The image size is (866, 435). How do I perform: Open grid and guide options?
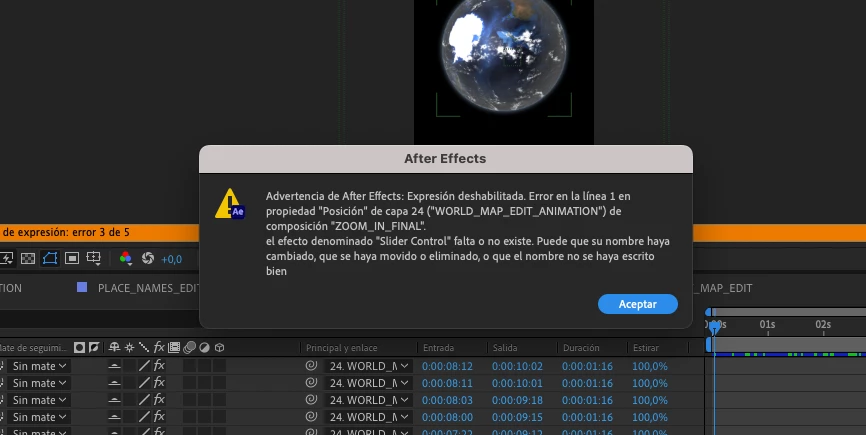[94, 258]
